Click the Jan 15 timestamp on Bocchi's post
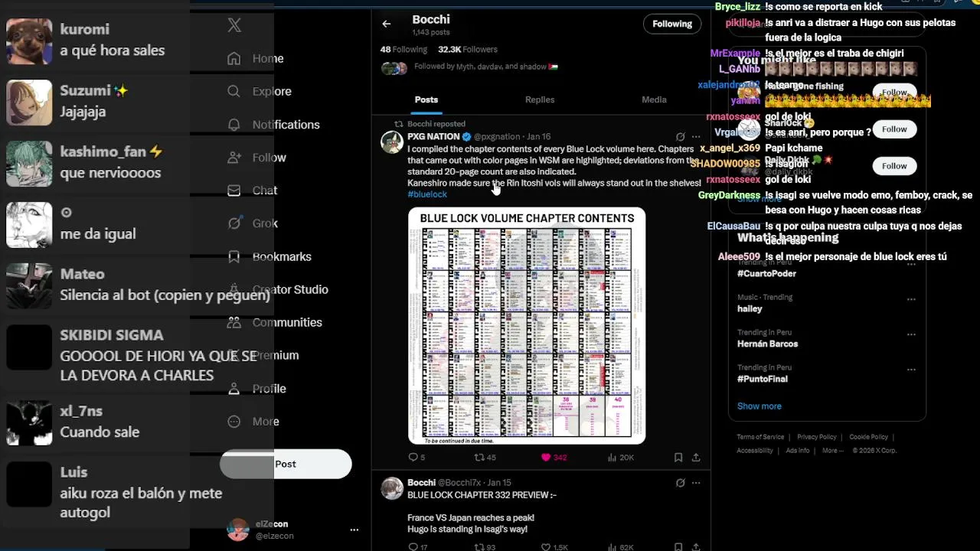 click(x=499, y=483)
